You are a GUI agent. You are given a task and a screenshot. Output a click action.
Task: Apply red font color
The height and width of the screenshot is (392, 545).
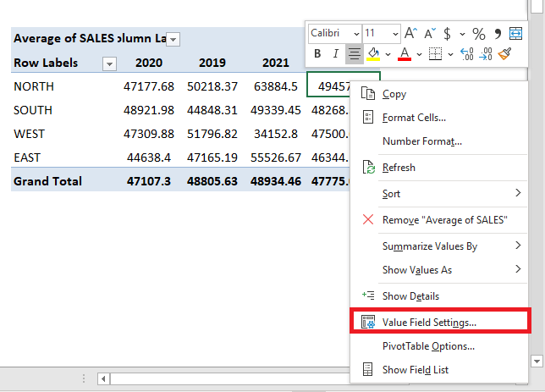405,54
